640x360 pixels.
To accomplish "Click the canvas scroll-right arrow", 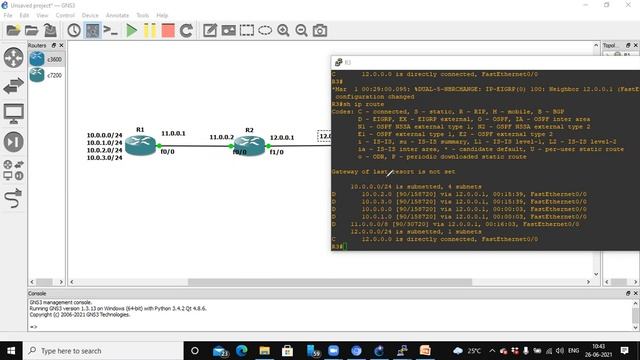I will coord(588,282).
